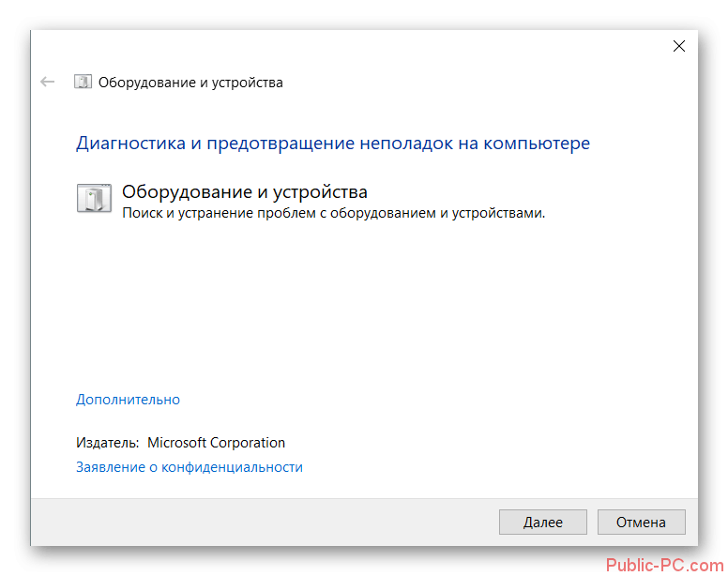Click the large Оборудование и устройства title

point(245,191)
